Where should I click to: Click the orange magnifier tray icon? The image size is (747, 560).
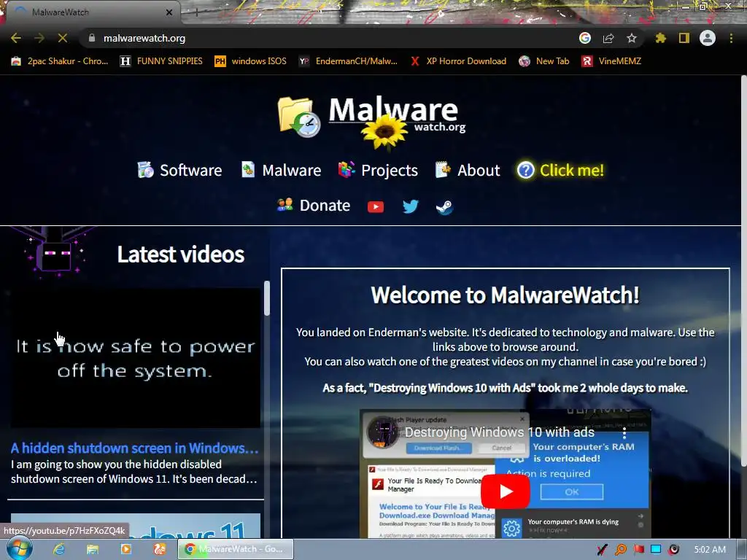click(x=621, y=550)
